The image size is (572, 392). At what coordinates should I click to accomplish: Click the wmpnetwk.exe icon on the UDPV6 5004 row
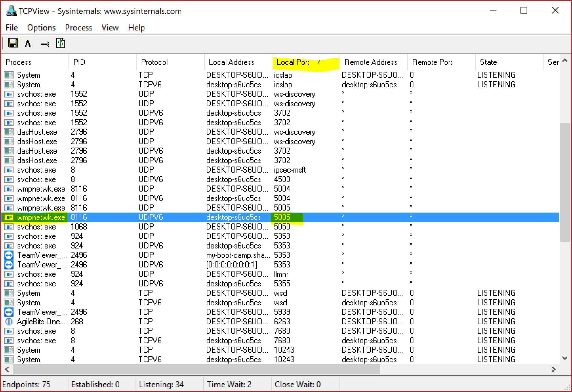(9, 198)
